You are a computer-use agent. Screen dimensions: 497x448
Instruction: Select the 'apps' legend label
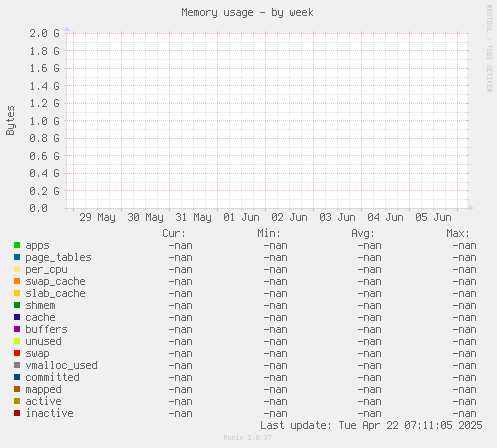click(x=37, y=246)
